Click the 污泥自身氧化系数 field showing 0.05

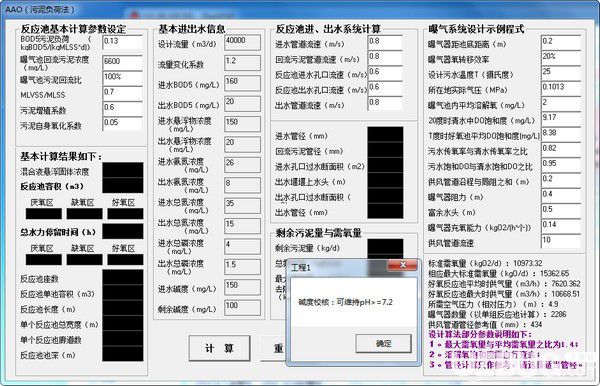pos(122,124)
